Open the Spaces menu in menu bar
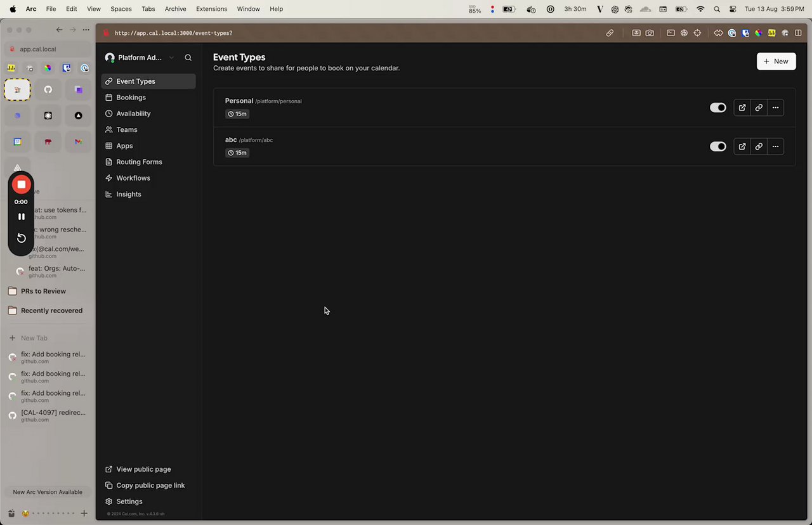Image resolution: width=812 pixels, height=525 pixels. [x=121, y=9]
